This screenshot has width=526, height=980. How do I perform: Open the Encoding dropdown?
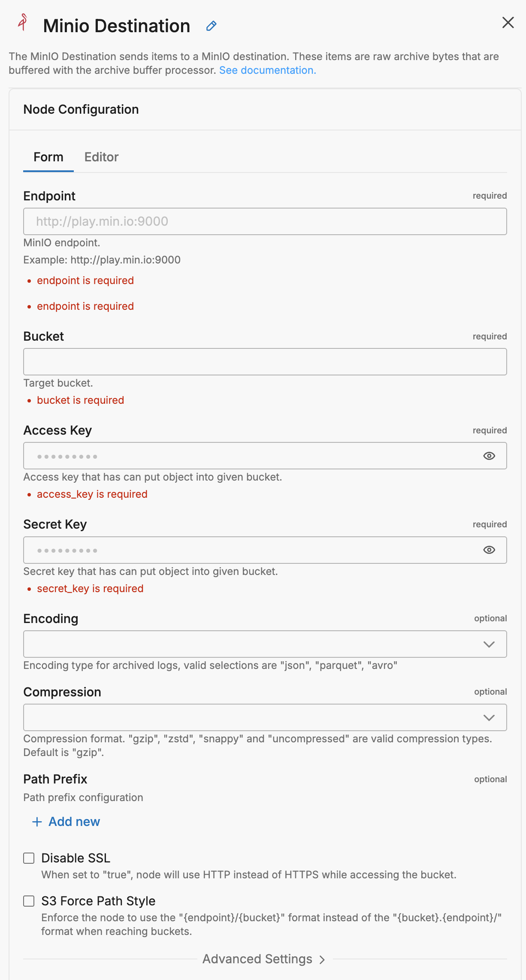tap(265, 644)
